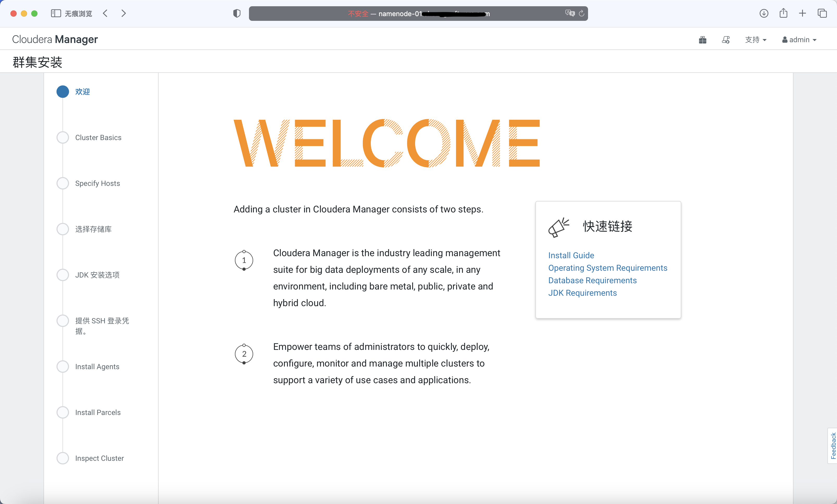Open a new tab with the plus icon

(802, 14)
